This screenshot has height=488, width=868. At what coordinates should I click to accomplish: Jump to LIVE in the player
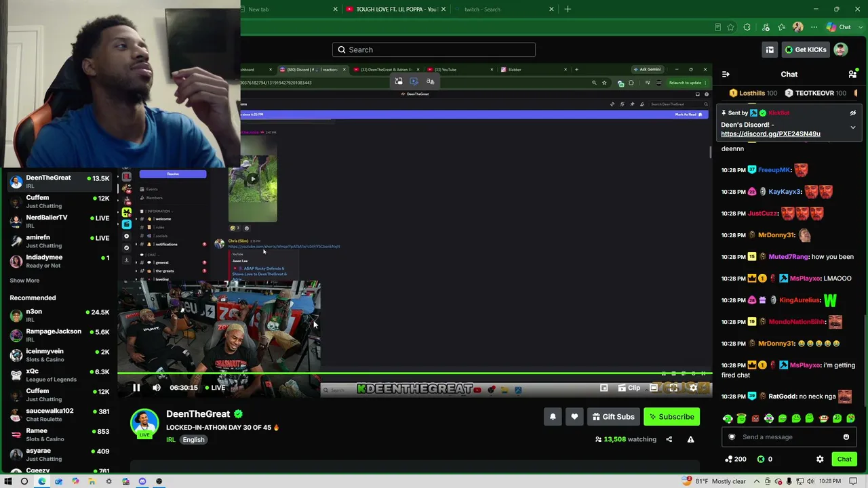[x=215, y=388]
